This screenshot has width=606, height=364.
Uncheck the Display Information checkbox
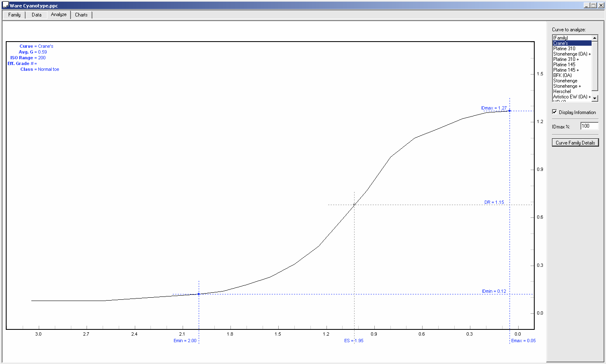click(554, 112)
